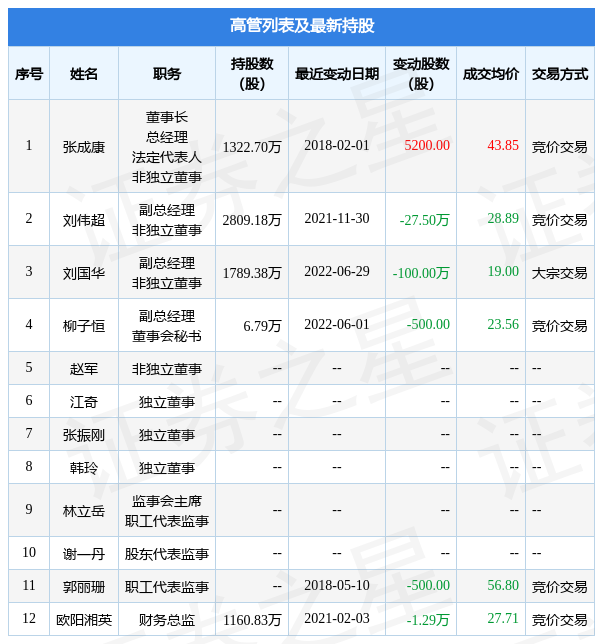Select the 持股数(股) column header
Image resolution: width=595 pixels, height=644 pixels.
click(x=252, y=74)
